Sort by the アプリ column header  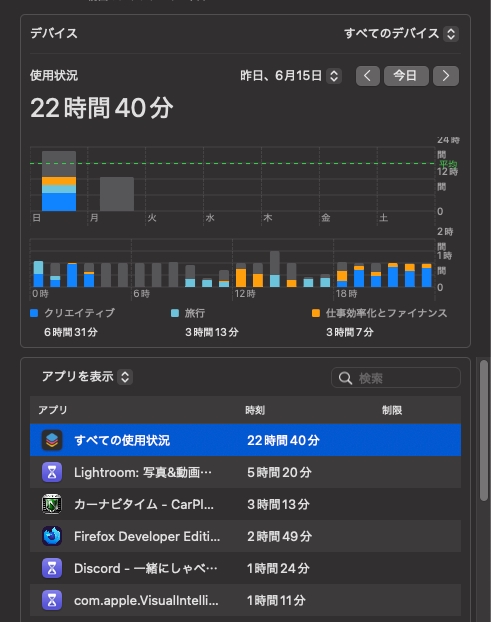tap(52, 410)
